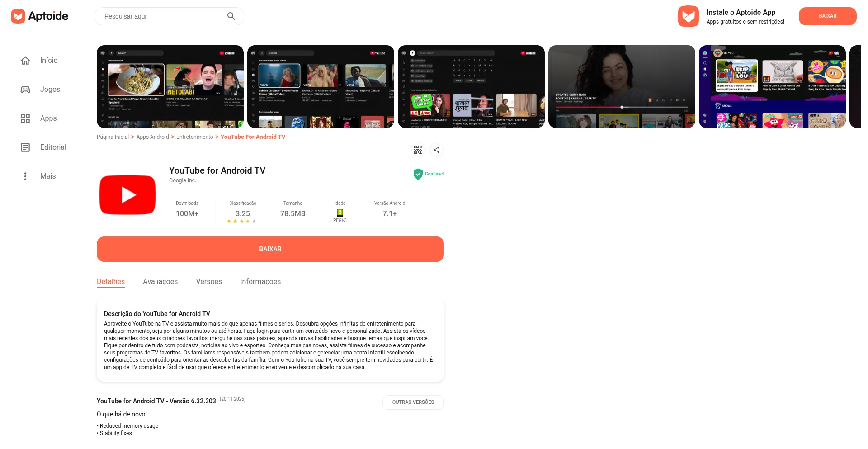Switch to the Avaliações tab

(160, 282)
